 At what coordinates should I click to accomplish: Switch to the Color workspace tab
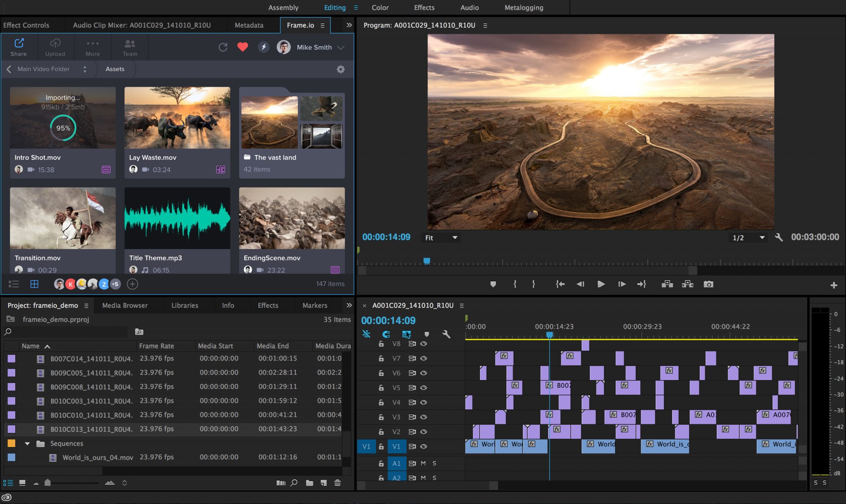[380, 7]
